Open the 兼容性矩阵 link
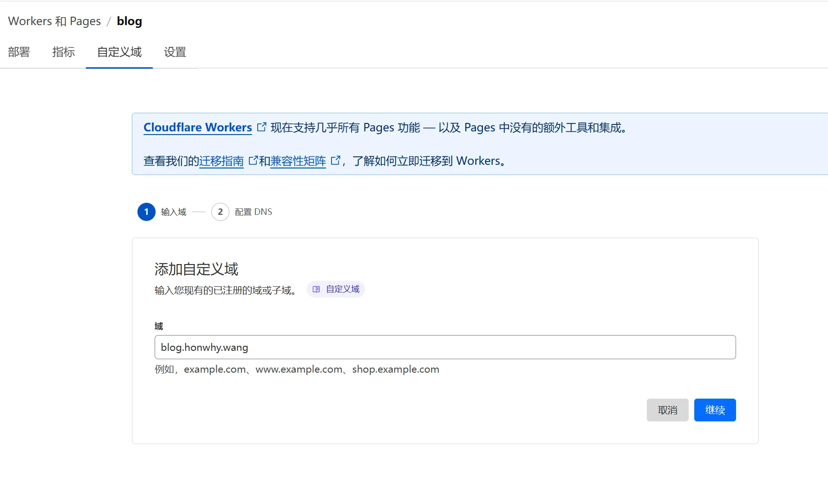 point(298,161)
